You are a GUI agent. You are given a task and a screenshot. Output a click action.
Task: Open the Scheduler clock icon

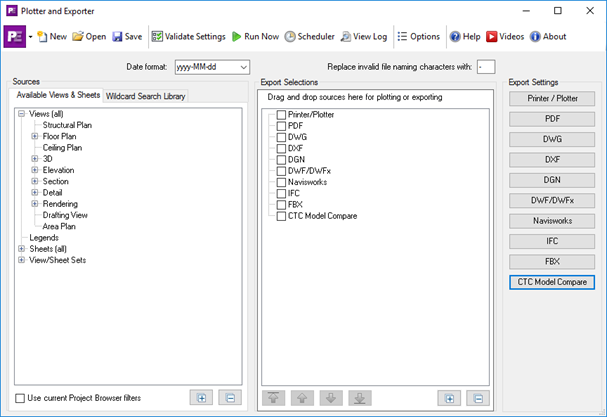pyautogui.click(x=290, y=36)
